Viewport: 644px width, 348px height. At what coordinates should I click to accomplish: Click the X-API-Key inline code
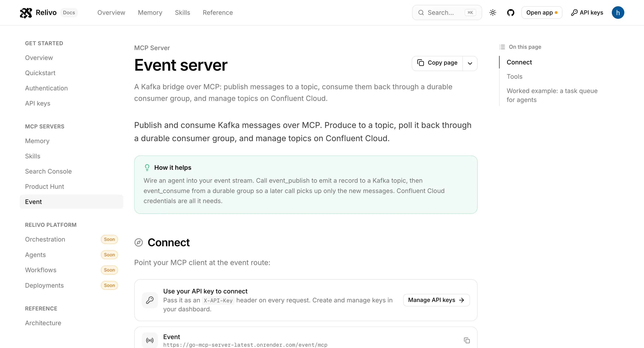(218, 301)
